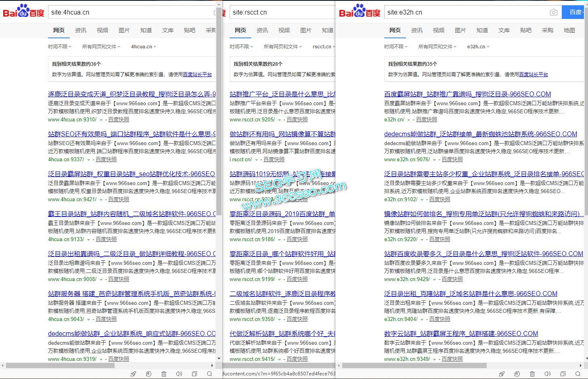Open result 做站群还有用吗 in rscct.cn window
Image resolution: width=588 pixels, height=379 pixels.
pos(282,134)
